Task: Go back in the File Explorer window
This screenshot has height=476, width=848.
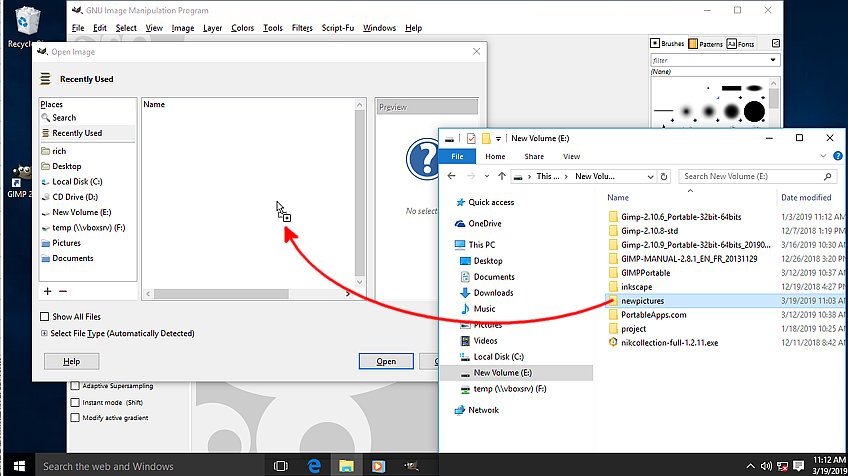Action: point(452,176)
